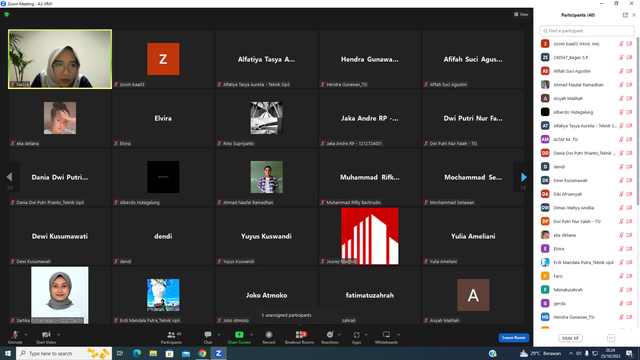Open Microsoft Store from taskbar
The height and width of the screenshot is (360, 640).
point(169,353)
